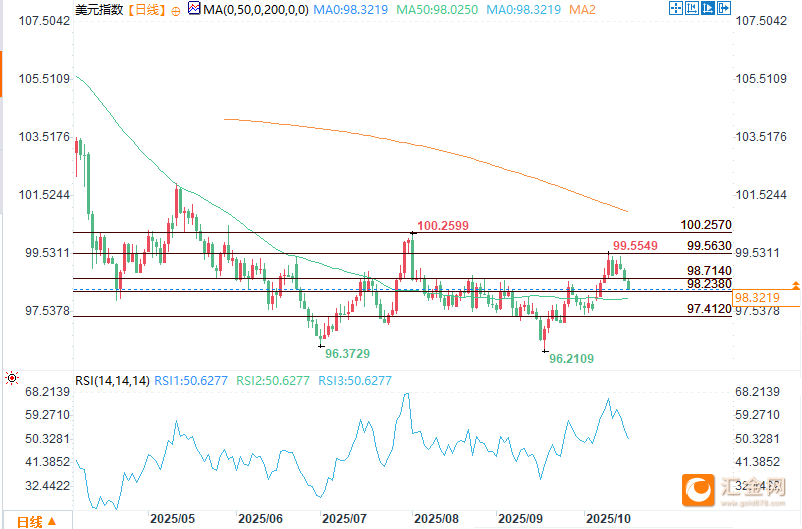
Task: Select the 98.7140 horizontal line label
Action: (709, 270)
